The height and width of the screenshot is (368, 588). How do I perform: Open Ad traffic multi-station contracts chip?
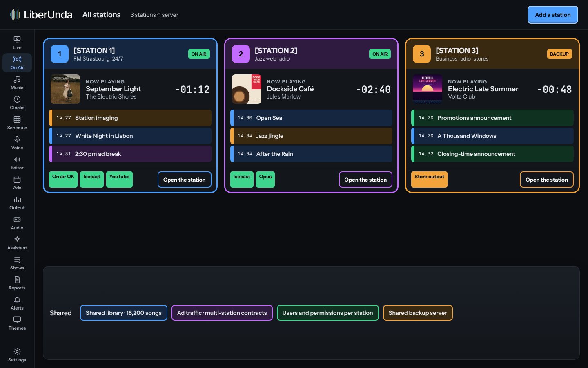point(222,313)
